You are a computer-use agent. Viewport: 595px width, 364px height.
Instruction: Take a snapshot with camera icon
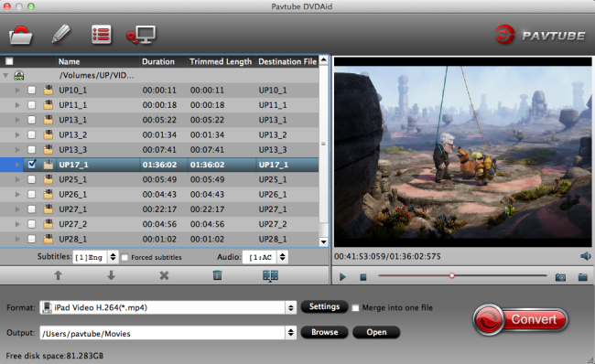tap(560, 277)
